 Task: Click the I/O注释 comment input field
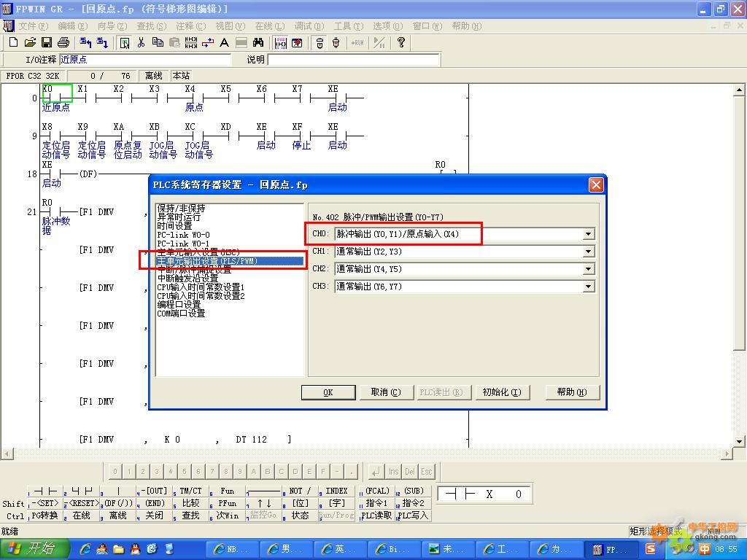(x=145, y=60)
